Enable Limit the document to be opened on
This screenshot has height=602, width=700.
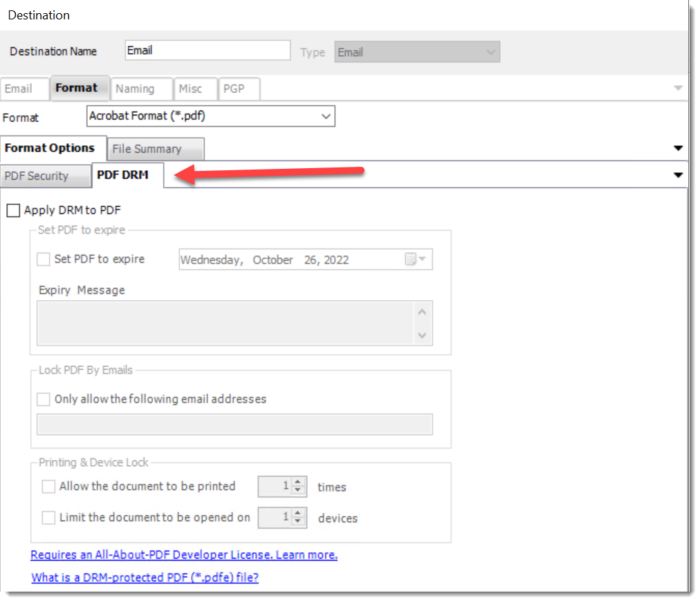48,518
